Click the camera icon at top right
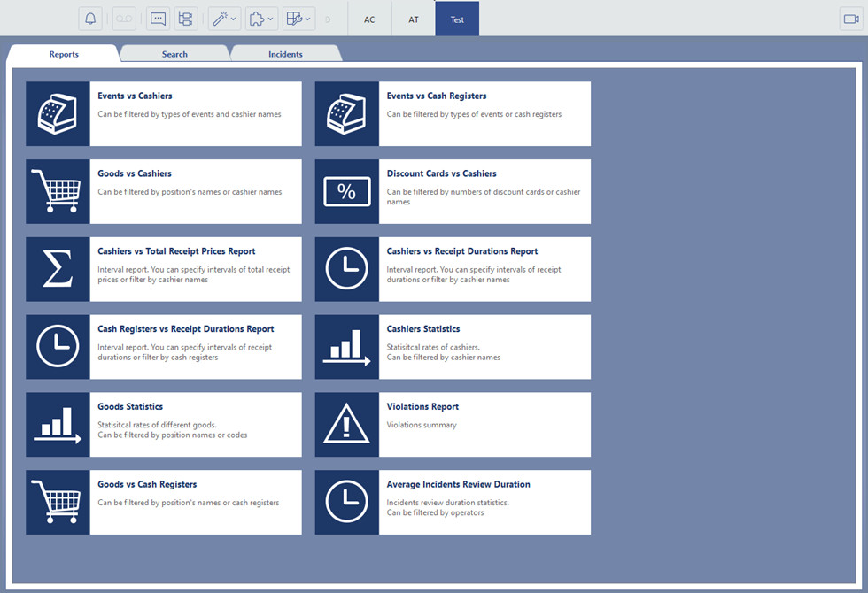The image size is (868, 593). click(851, 19)
